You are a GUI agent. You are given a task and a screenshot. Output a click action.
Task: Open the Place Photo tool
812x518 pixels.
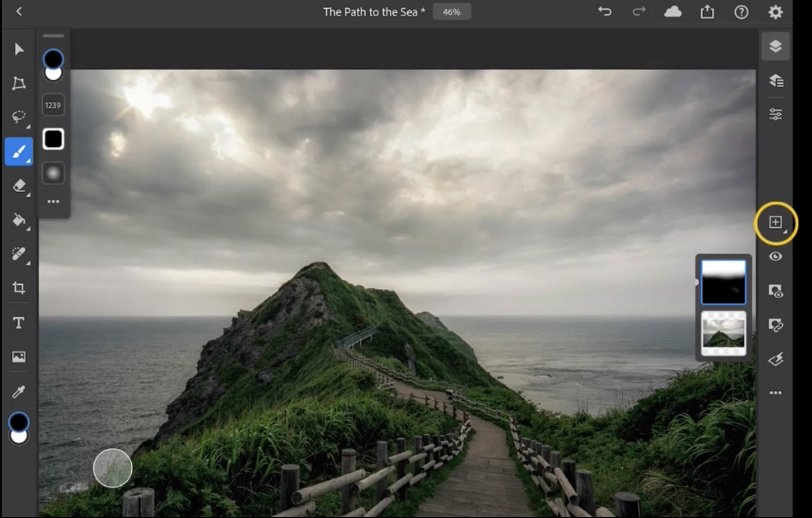(x=19, y=356)
